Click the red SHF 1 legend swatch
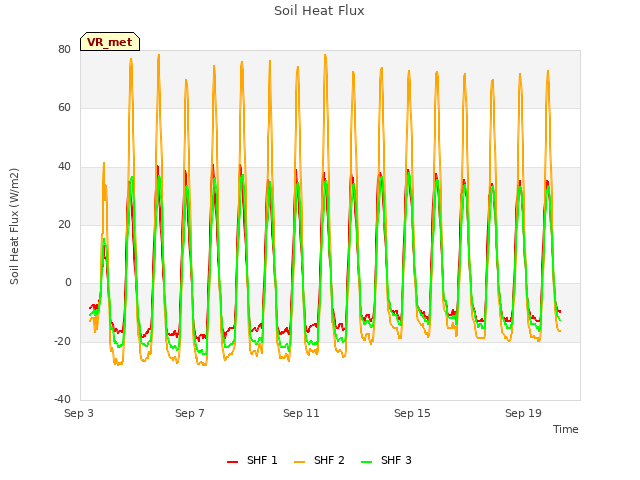Screen dimensions: 640x480 [232, 462]
